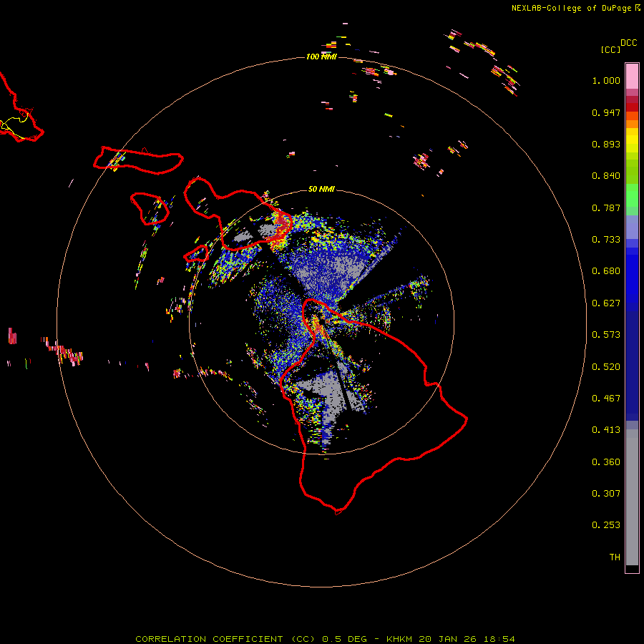This screenshot has width=644, height=644.
Task: Click the 0.627 scale label
Action: click(x=606, y=303)
